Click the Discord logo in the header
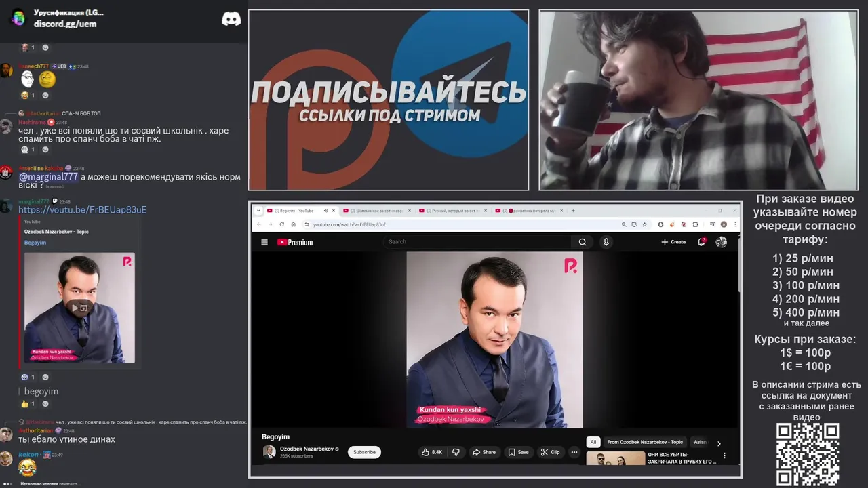 231,19
